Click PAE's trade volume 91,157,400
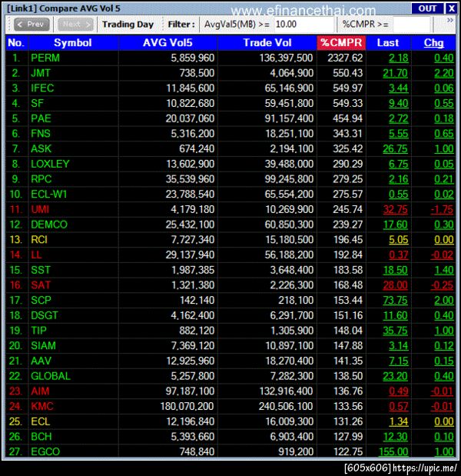461x476 pixels. click(x=289, y=118)
